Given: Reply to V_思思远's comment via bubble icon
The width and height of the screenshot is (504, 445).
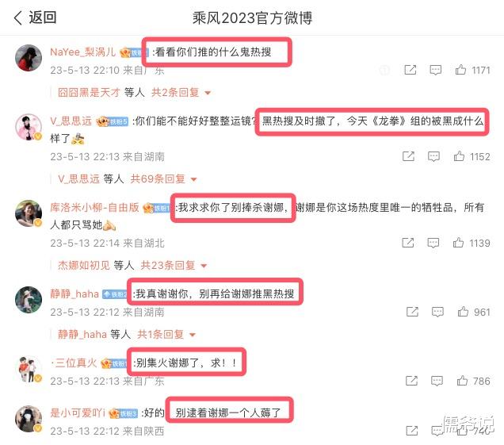Looking at the screenshot, I should click(x=433, y=156).
